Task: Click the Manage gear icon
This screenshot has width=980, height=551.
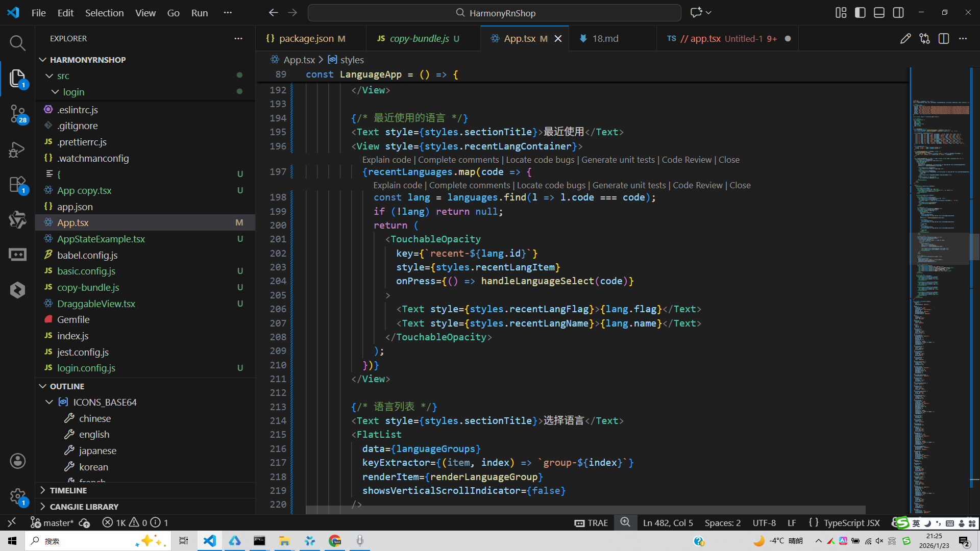Action: (x=17, y=496)
